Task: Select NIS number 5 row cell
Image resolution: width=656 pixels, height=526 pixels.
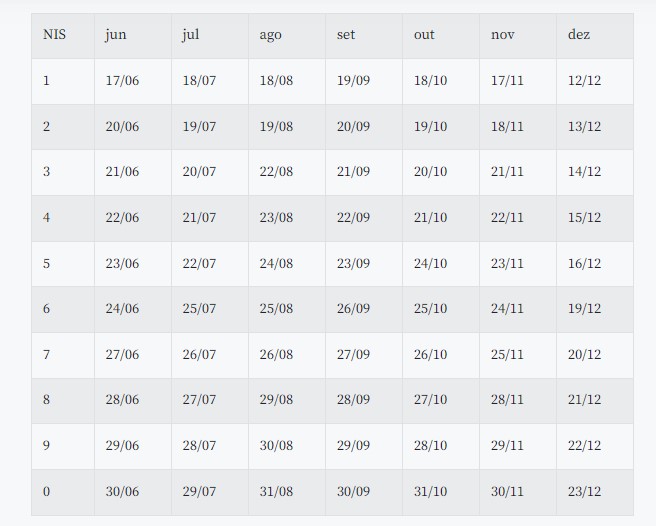Action: point(47,264)
